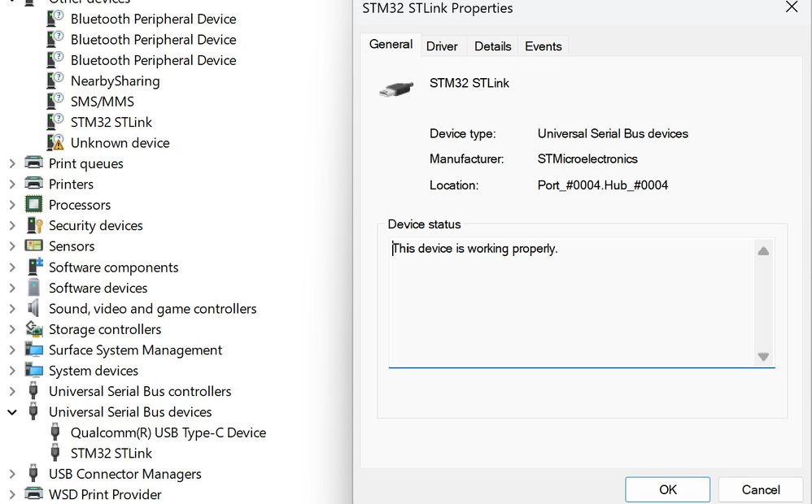The width and height of the screenshot is (812, 504).
Task: Click the Device status scroll down arrow
Action: click(763, 357)
